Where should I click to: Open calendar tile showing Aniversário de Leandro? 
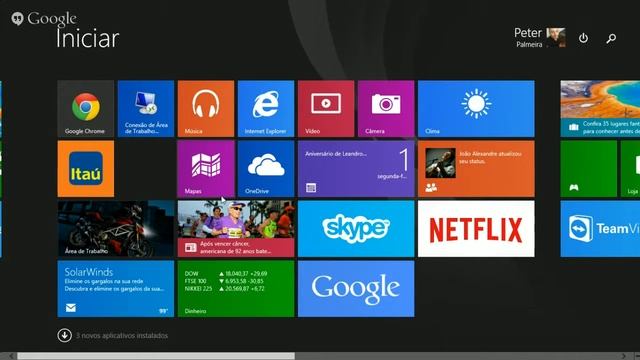click(x=356, y=169)
